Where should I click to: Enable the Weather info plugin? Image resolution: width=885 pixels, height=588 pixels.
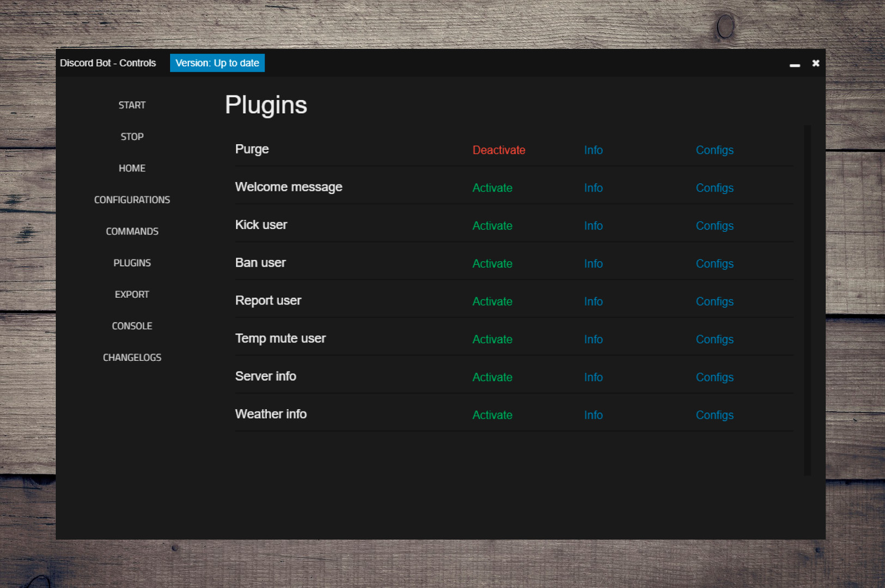pyautogui.click(x=492, y=415)
